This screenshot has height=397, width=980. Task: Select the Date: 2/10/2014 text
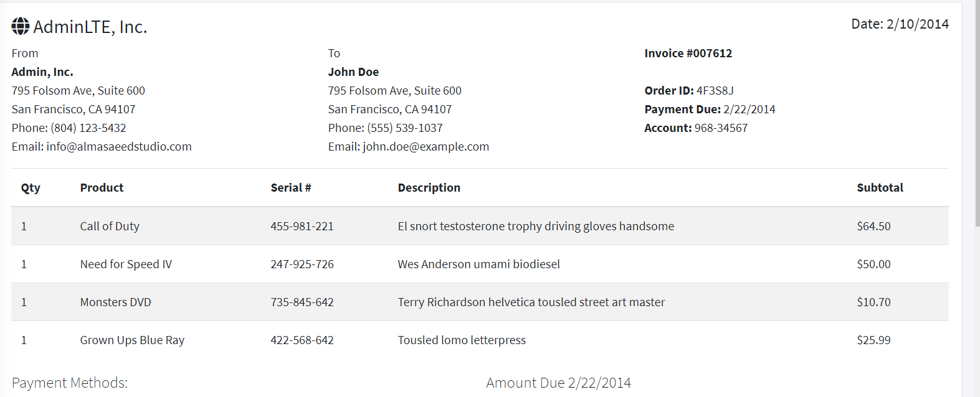900,24
